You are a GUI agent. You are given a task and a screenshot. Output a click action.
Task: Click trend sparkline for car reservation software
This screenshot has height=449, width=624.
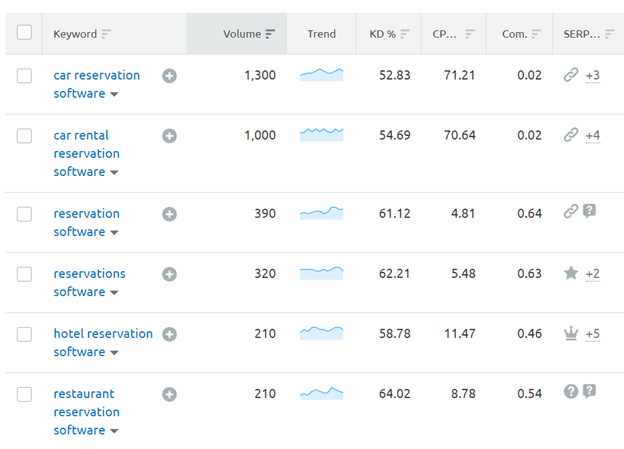[x=321, y=75]
